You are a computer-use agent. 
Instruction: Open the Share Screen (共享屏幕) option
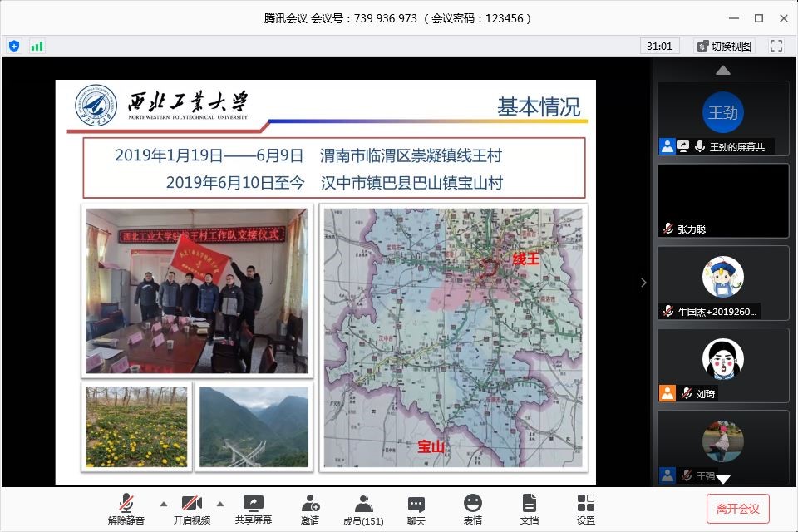tap(253, 509)
